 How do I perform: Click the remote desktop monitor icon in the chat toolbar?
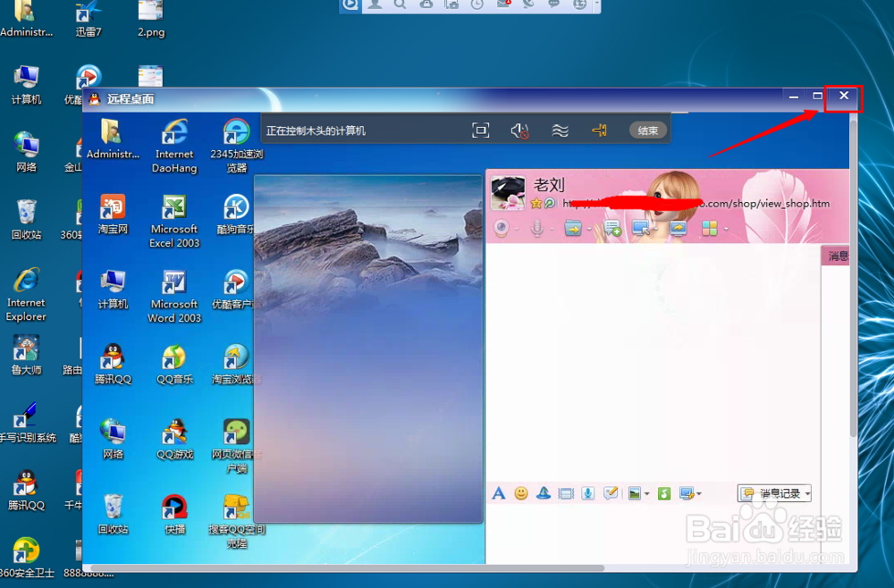(640, 229)
